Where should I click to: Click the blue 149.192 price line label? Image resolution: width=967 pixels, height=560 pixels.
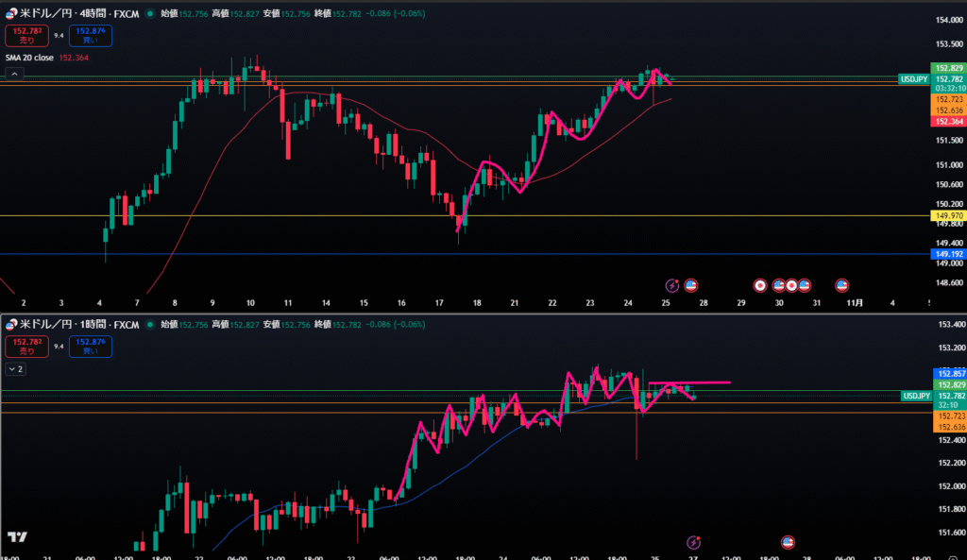(948, 254)
